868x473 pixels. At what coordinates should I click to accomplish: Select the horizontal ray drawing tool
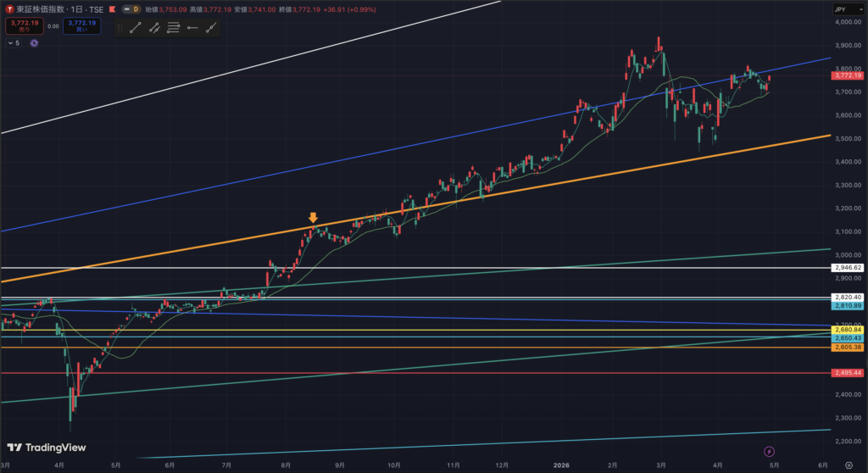[x=192, y=27]
